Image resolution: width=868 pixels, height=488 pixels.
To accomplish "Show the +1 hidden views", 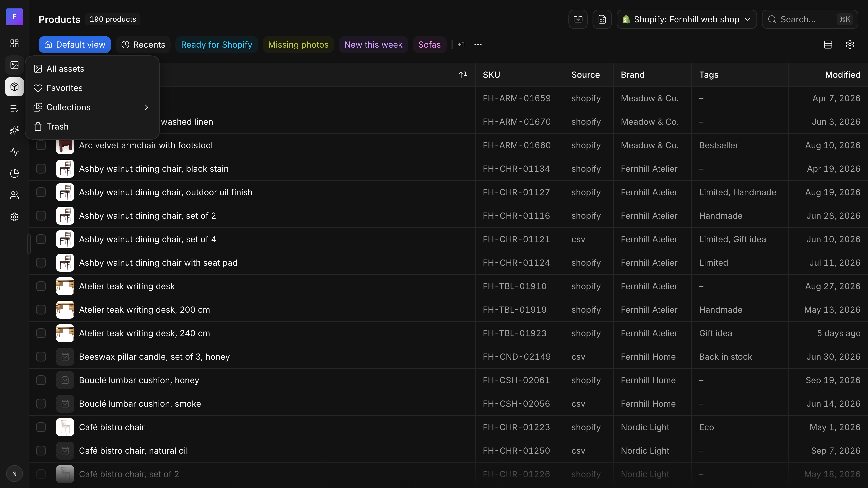I will click(x=461, y=44).
